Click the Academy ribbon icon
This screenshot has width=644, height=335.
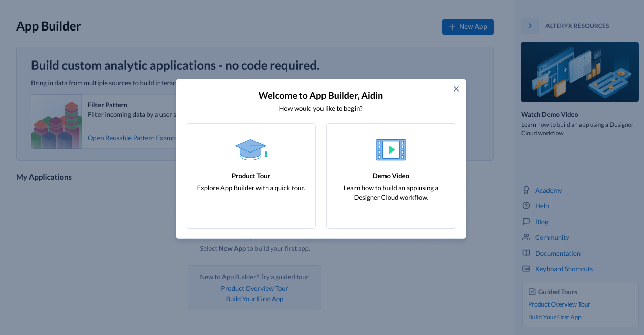pyautogui.click(x=526, y=190)
